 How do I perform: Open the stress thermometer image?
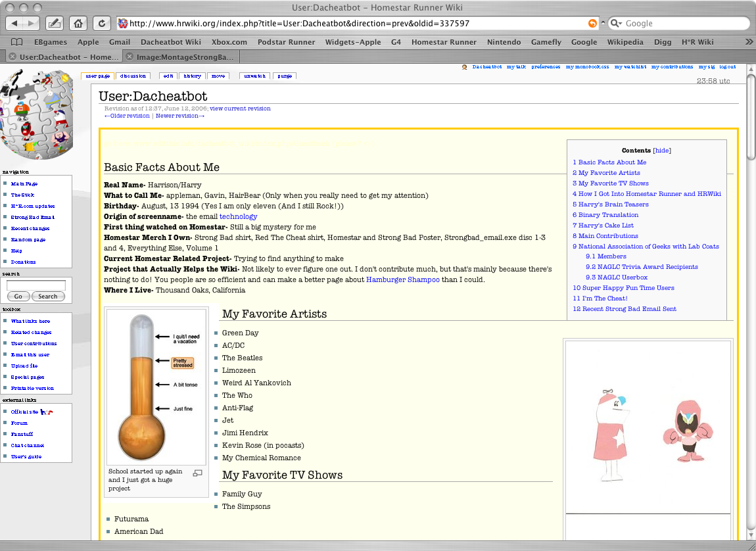pyautogui.click(x=156, y=387)
